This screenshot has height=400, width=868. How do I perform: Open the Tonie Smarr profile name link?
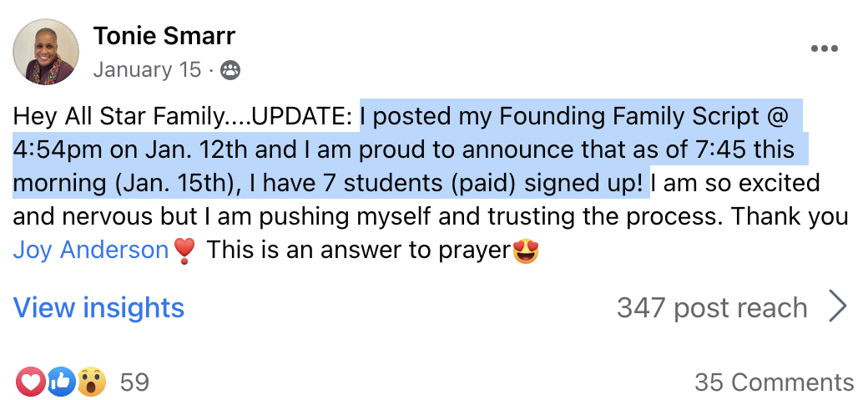164,37
